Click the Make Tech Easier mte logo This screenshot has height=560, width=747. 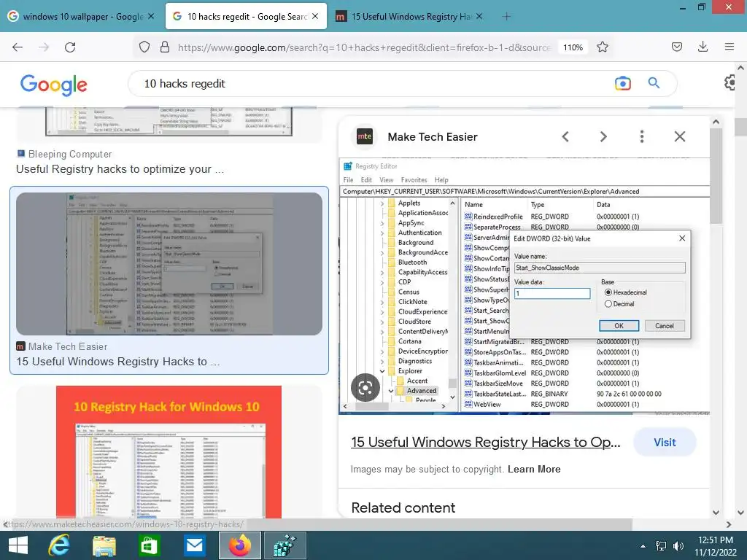[x=365, y=136]
